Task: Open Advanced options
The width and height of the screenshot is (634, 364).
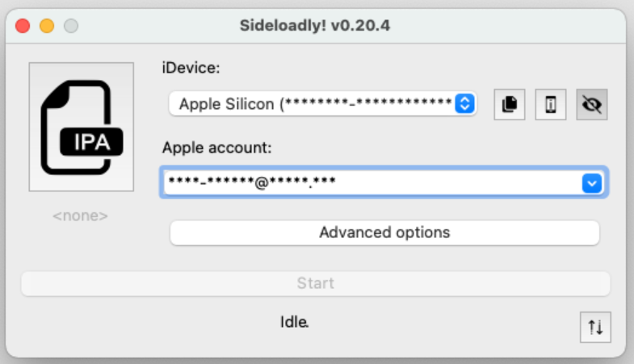Action: pyautogui.click(x=384, y=232)
